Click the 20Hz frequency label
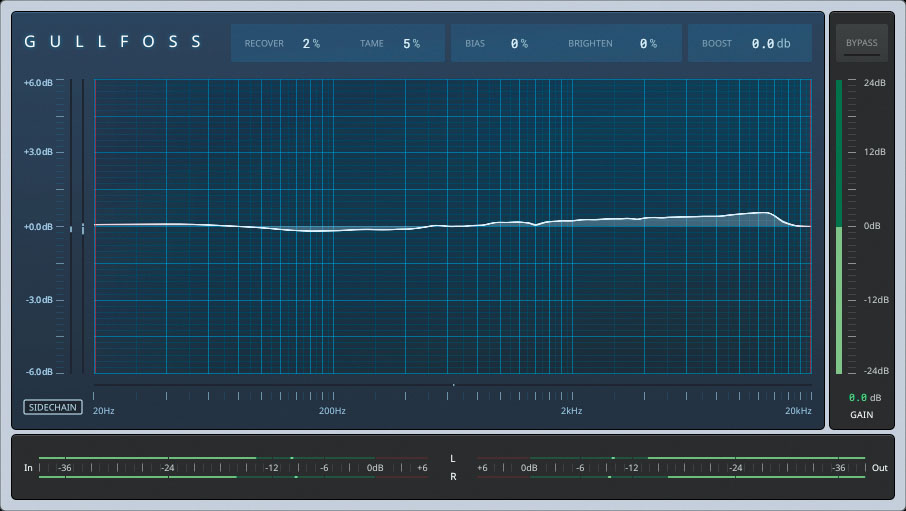The height and width of the screenshot is (511, 906). 103,411
